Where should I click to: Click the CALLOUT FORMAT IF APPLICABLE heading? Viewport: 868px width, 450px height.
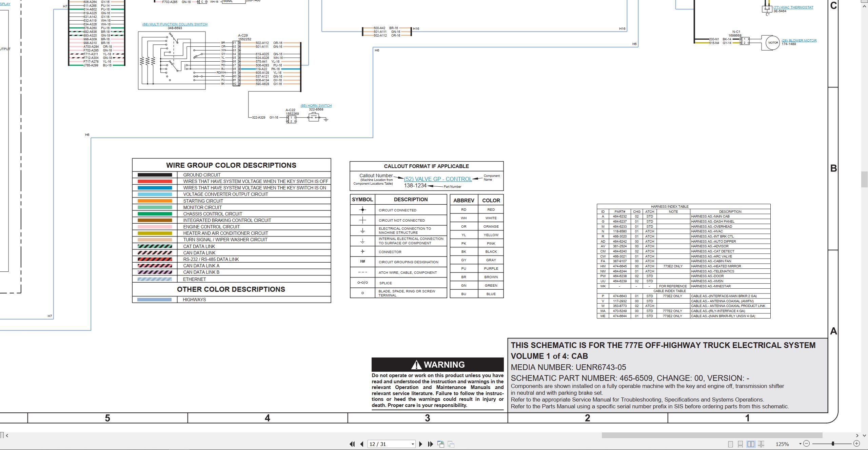coord(427,166)
